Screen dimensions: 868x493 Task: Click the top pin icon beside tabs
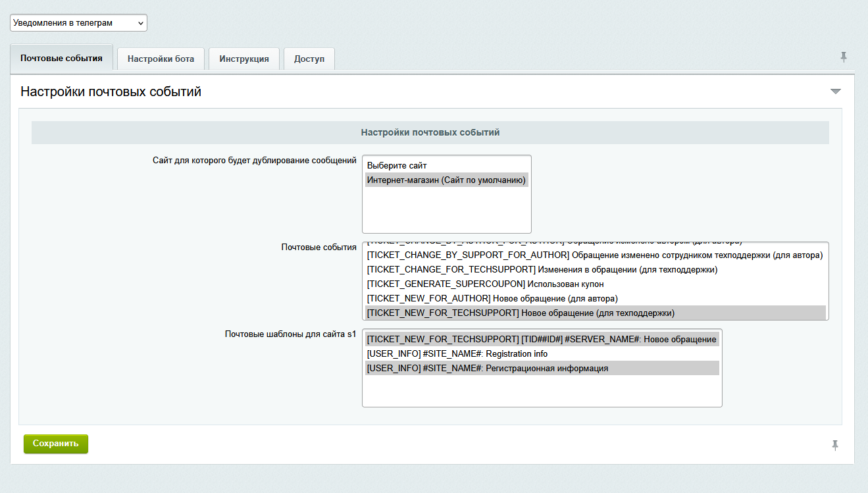pyautogui.click(x=844, y=57)
